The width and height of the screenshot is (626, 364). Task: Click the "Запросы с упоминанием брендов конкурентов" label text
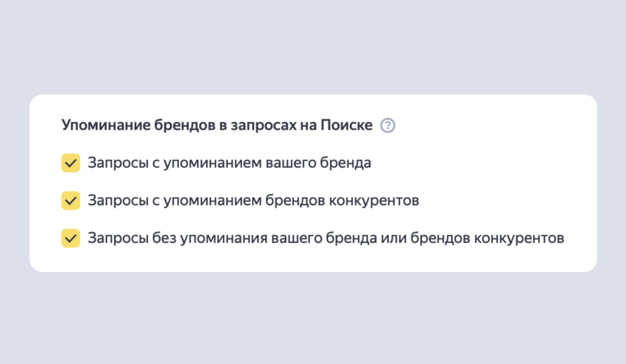(253, 201)
